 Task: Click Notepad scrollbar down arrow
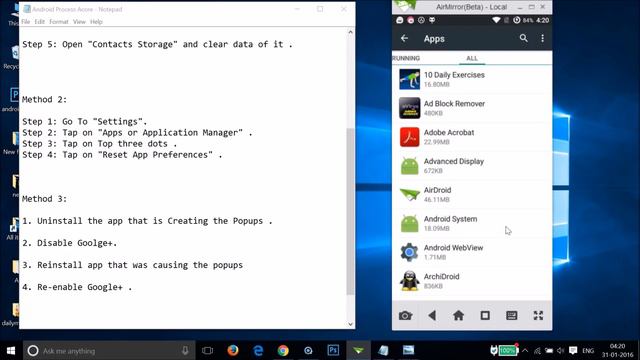pyautogui.click(x=351, y=324)
